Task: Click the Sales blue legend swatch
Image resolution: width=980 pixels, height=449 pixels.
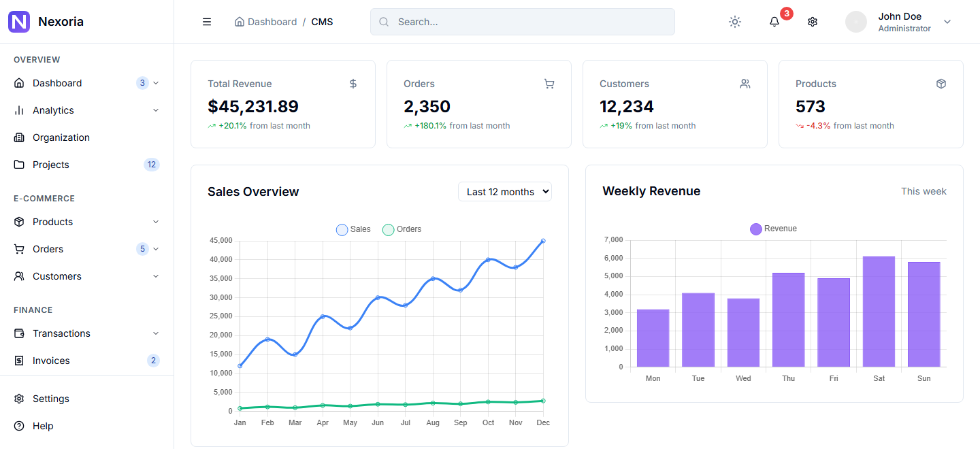Action: (342, 230)
